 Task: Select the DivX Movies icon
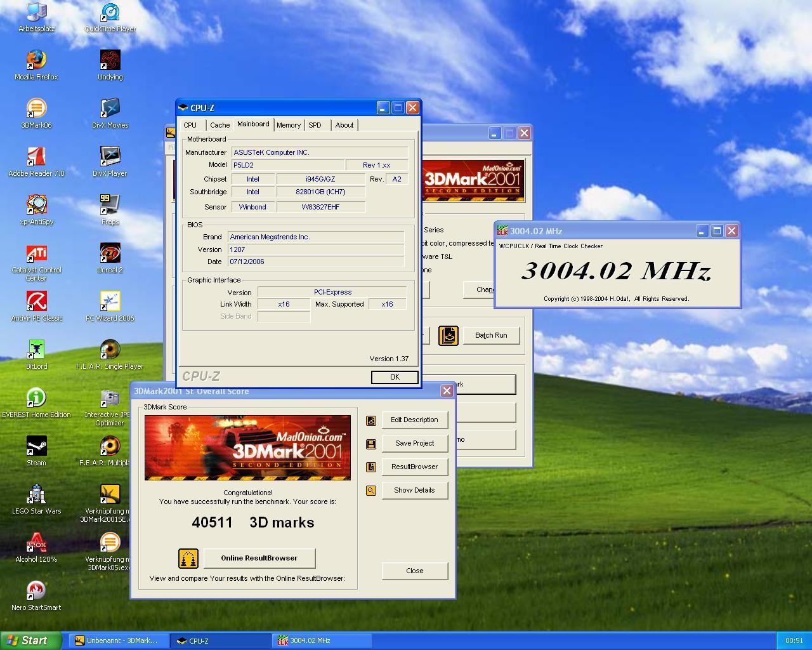pyautogui.click(x=110, y=114)
